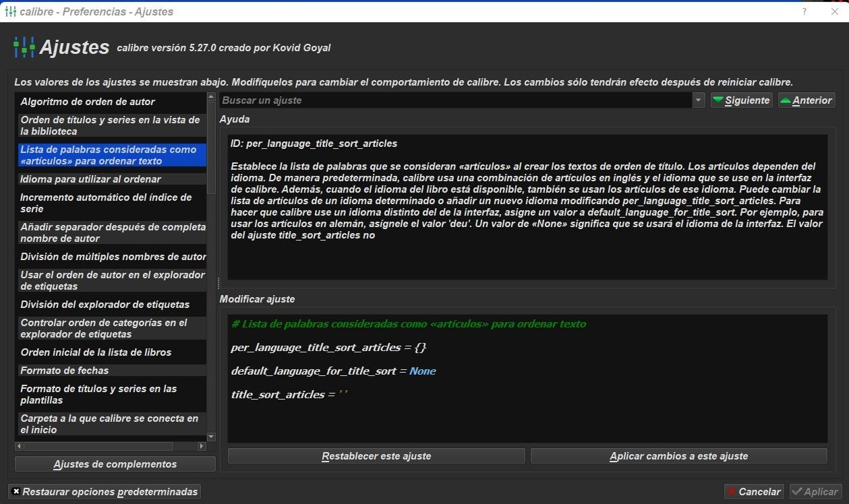Image resolution: width=849 pixels, height=504 pixels.
Task: Click the per_language_title_sort_articles line in editor
Action: click(x=329, y=348)
